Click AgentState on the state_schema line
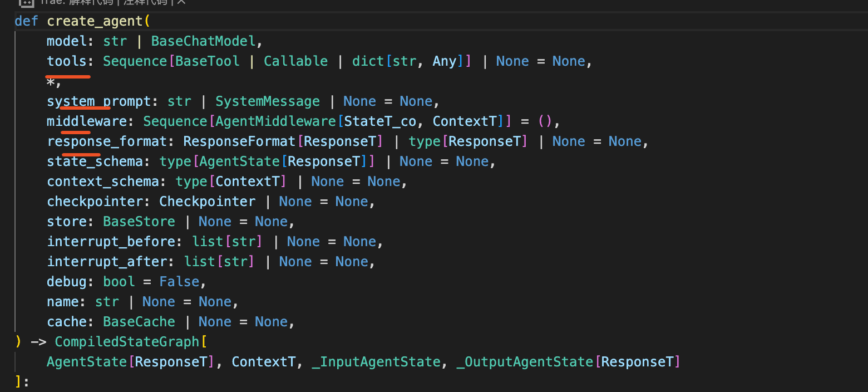868x392 pixels. 239,161
